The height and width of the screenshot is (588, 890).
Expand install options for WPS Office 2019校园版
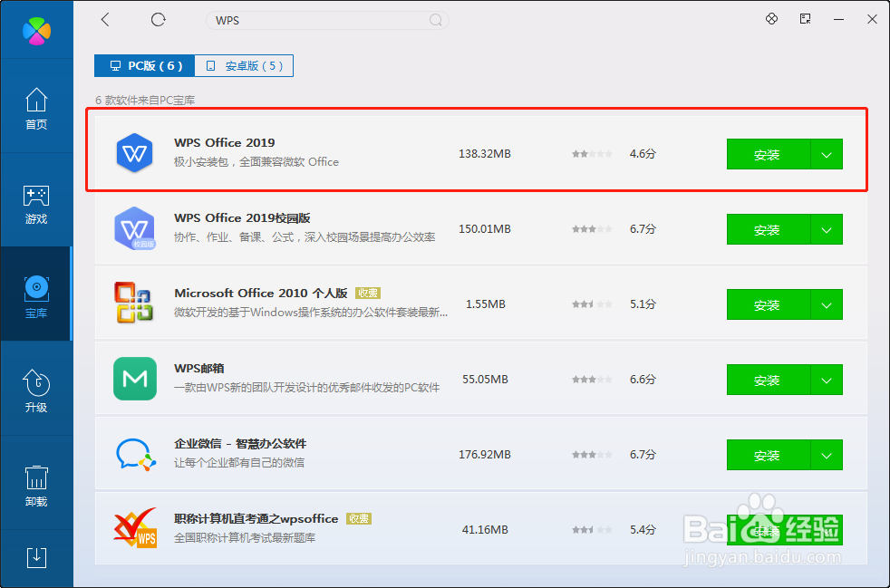pyautogui.click(x=827, y=229)
